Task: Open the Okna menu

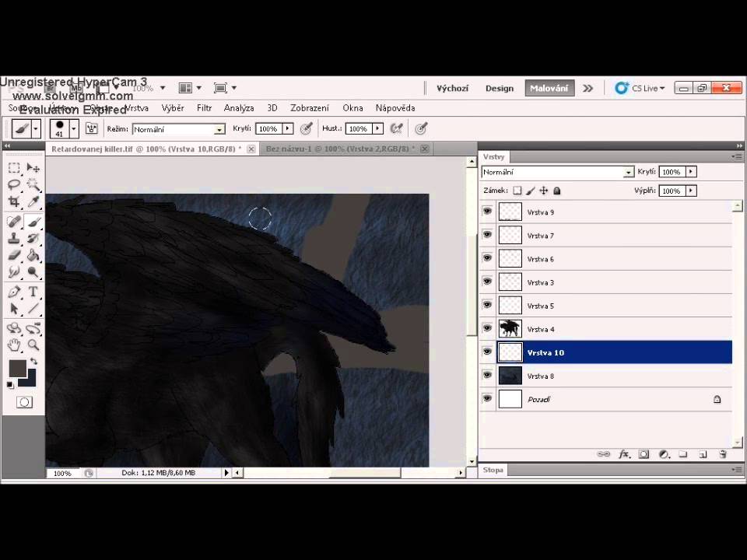Action: click(x=352, y=108)
